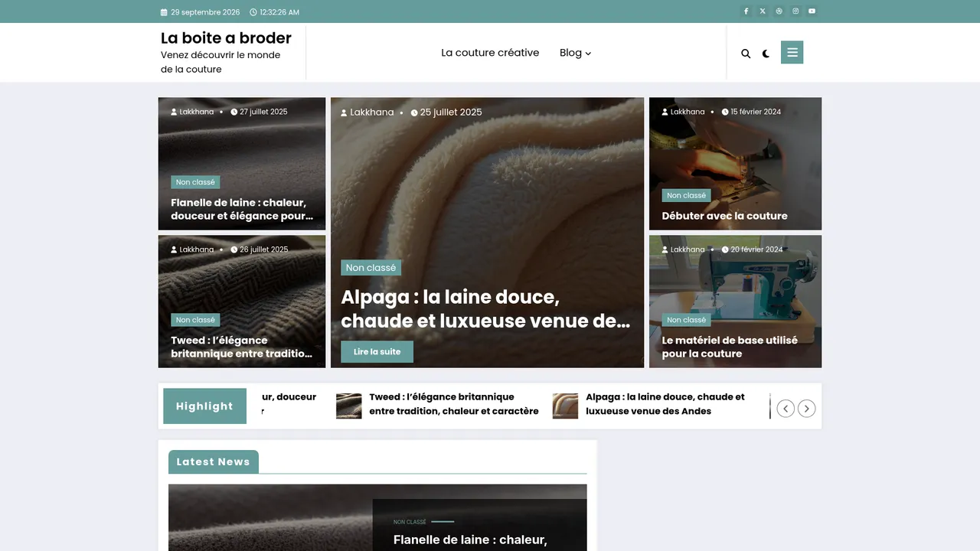Click the clock icon beside 12:32:26 AM
Image resolution: width=980 pixels, height=551 pixels.
click(x=253, y=12)
